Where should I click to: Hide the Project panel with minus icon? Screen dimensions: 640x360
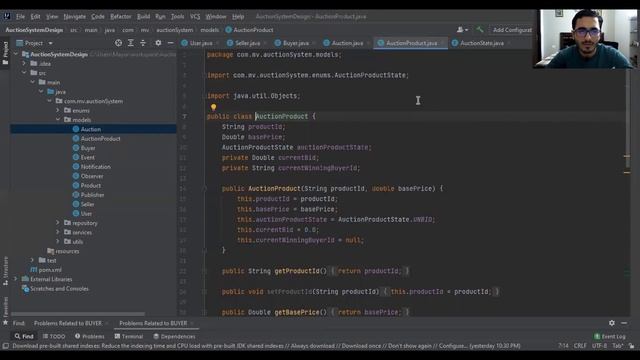coord(171,43)
